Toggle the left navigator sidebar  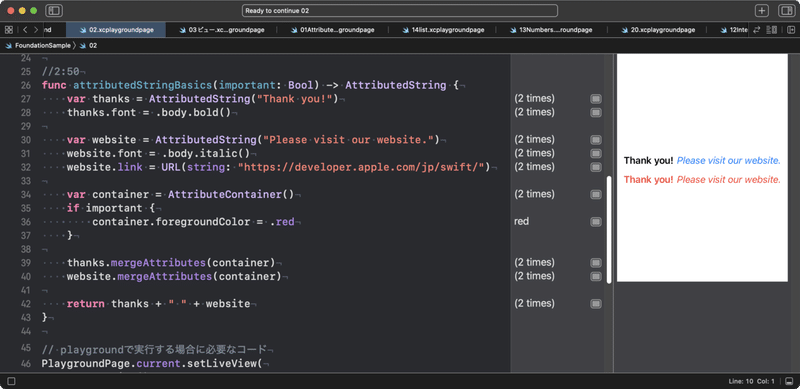54,11
